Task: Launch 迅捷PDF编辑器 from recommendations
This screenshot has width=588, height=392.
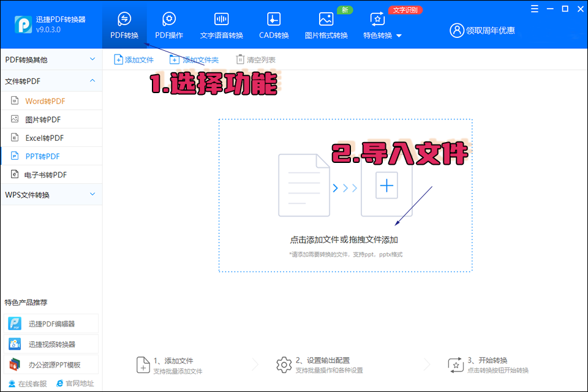Action: coord(40,323)
